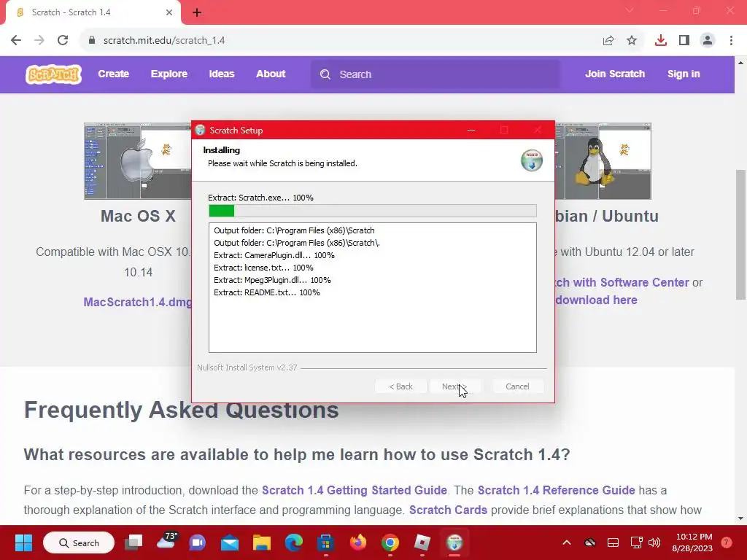Open the clock showing 10:12 PM
Screen dimensions: 747x560
point(694,542)
